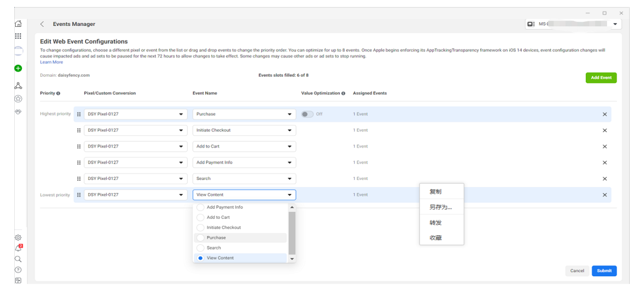Open the Home icon in left sidebar

pos(18,24)
